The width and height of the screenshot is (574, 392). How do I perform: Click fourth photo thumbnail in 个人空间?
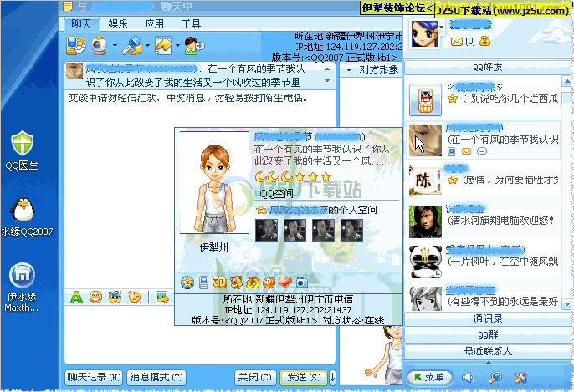[x=351, y=230]
